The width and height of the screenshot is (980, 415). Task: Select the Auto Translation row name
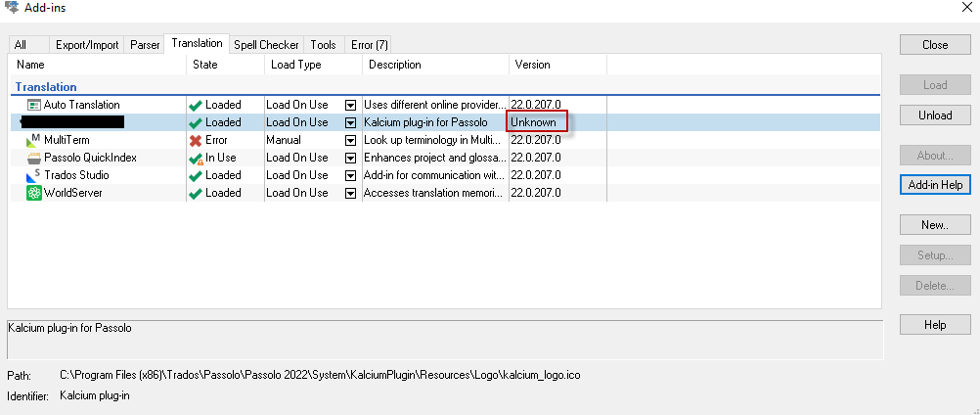coord(82,105)
